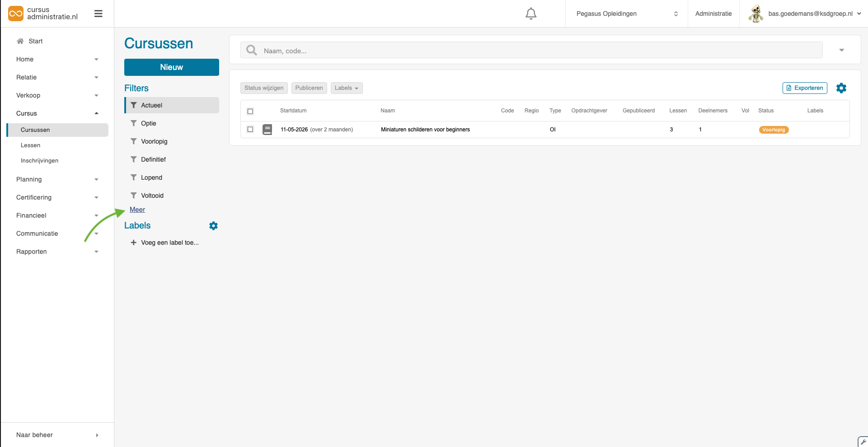Open the Labels dropdown button
The height and width of the screenshot is (447, 868).
coord(346,88)
